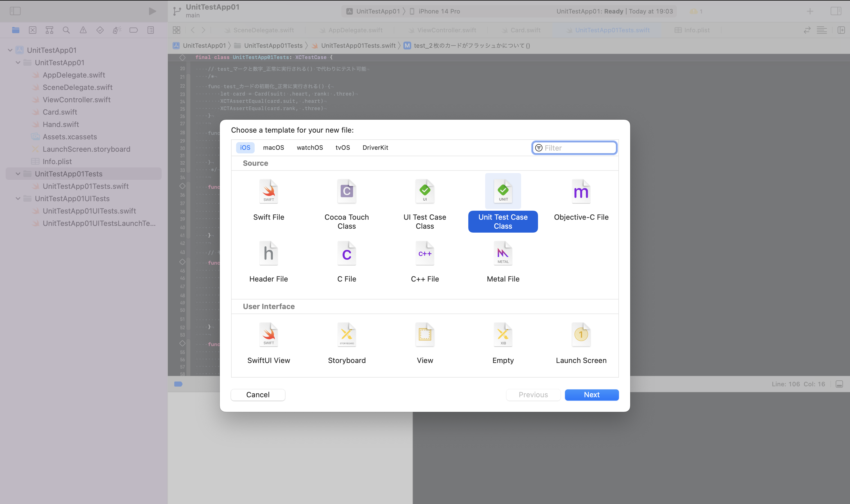Open the Info.plist editor tab

pyautogui.click(x=692, y=30)
